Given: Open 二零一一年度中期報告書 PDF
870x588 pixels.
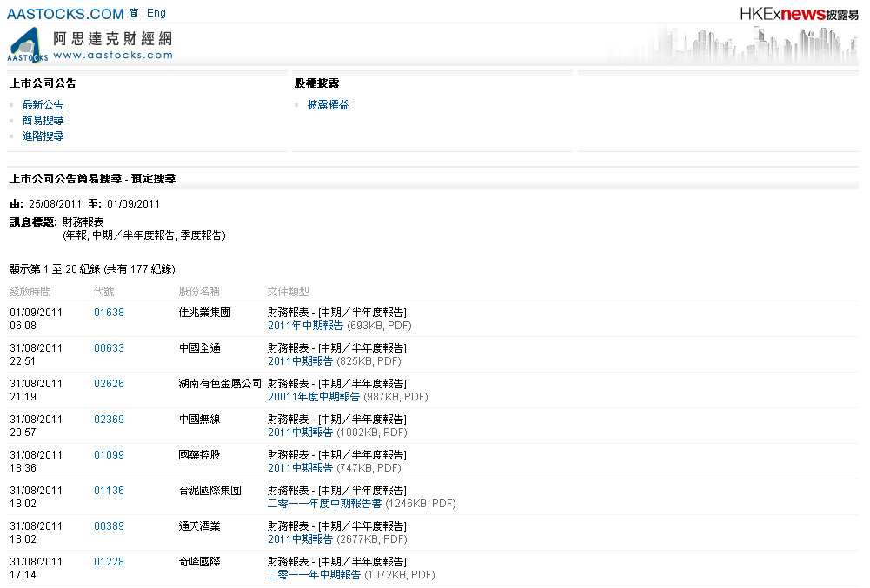Looking at the screenshot, I should 324,504.
